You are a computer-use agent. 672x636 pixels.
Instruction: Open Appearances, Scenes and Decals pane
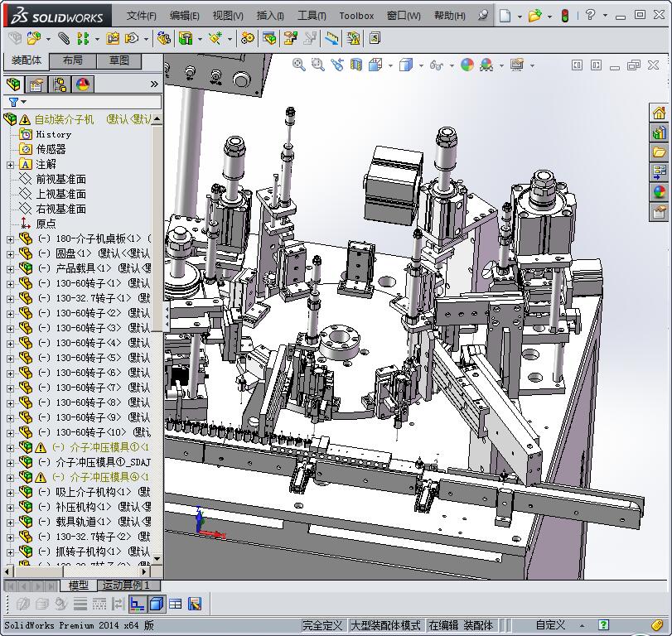point(660,192)
